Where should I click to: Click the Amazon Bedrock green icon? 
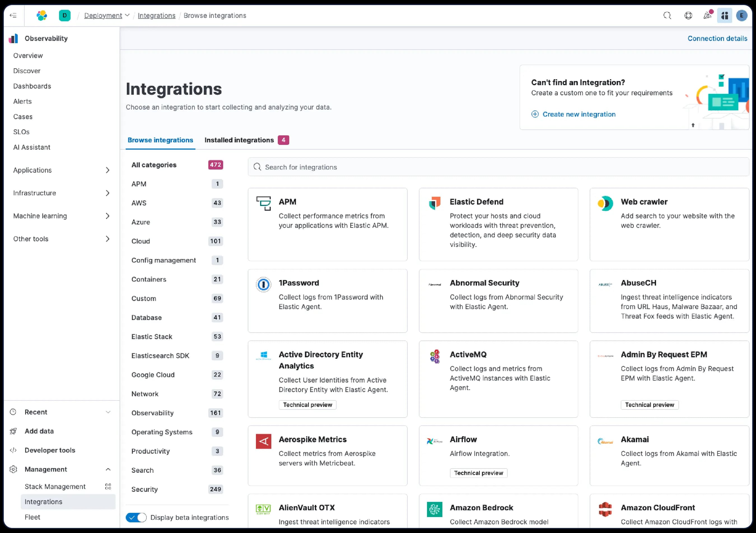point(435,509)
